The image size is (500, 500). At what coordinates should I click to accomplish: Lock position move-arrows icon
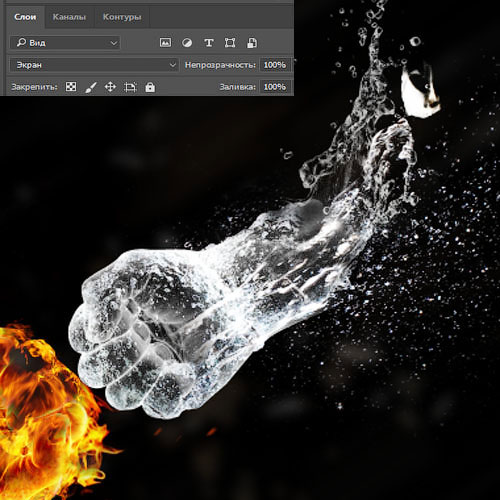click(x=110, y=87)
